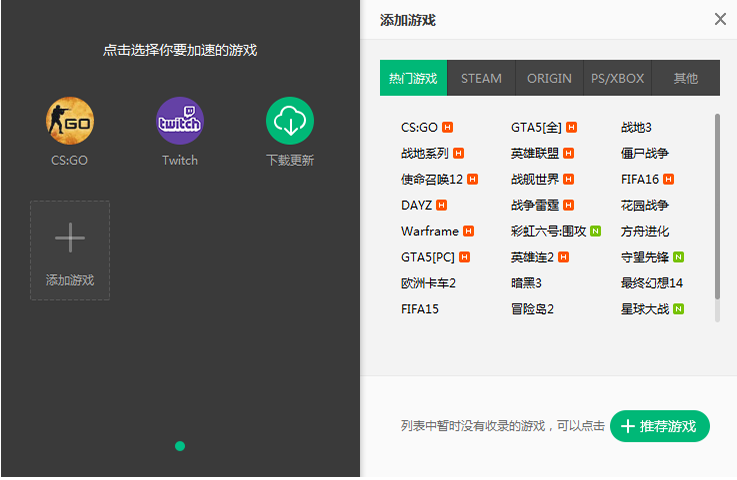Click the 推荐游戏 button

(x=659, y=426)
